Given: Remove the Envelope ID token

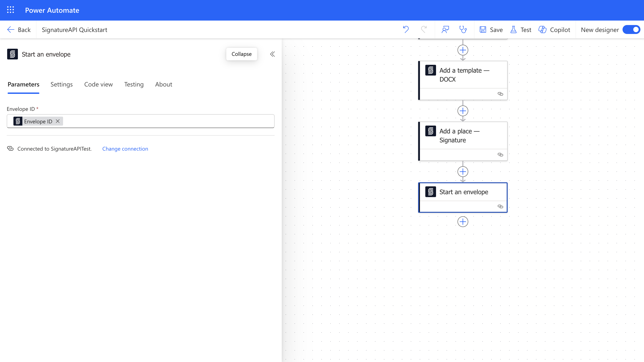Looking at the screenshot, I should (x=58, y=121).
